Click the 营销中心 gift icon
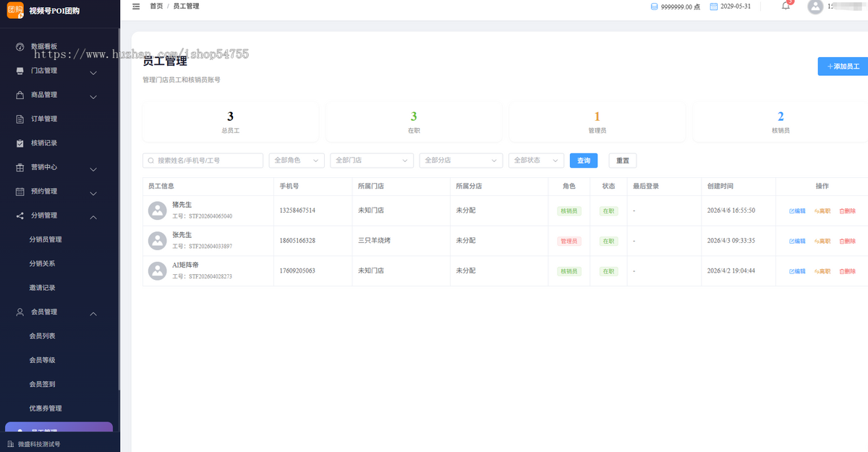Viewport: 868px width, 452px height. [x=20, y=167]
